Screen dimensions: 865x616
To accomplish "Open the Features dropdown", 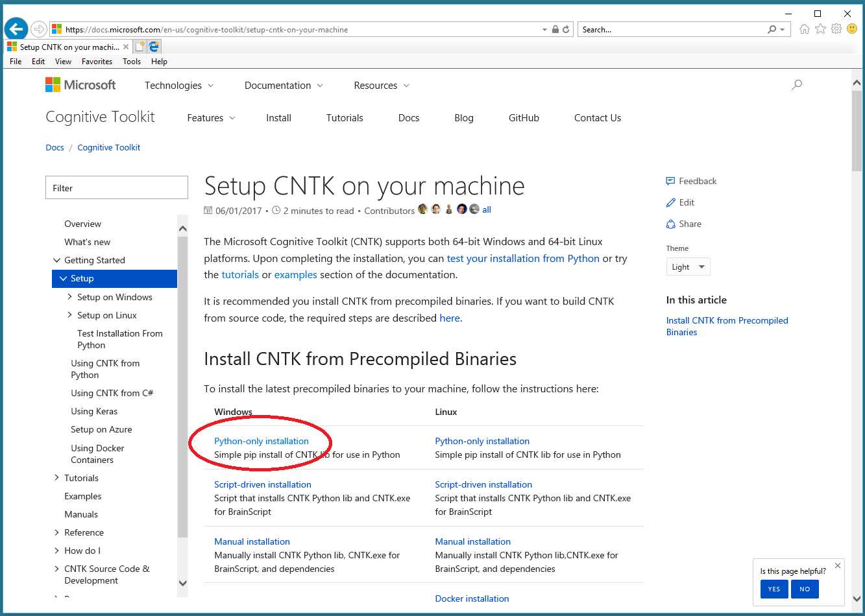I will tap(211, 118).
